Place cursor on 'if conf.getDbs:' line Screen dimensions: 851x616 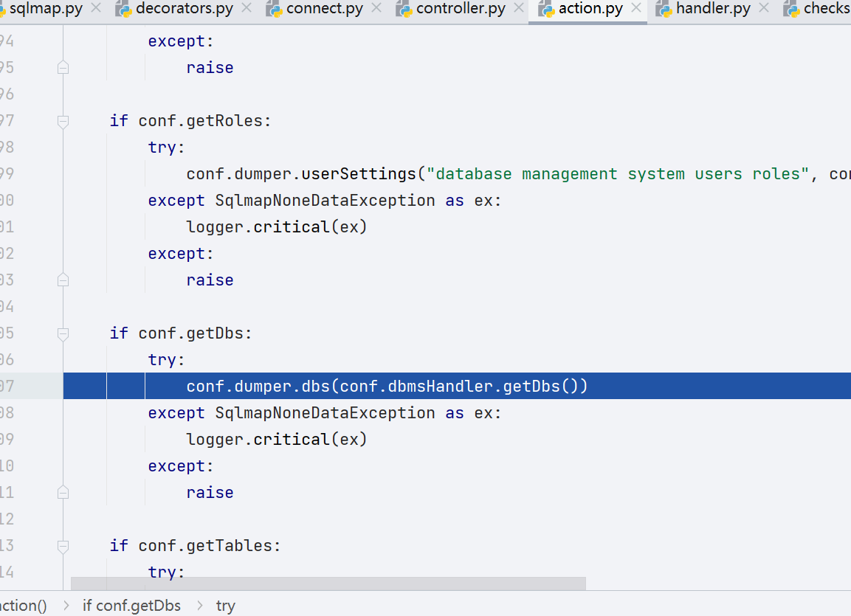181,333
